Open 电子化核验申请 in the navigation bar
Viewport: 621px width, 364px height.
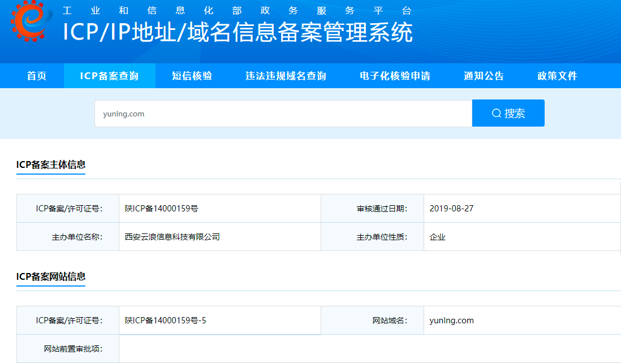395,76
